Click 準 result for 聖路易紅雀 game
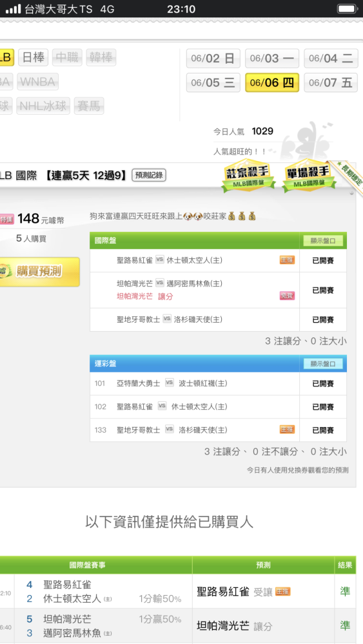This screenshot has height=644, width=363. pos(345,591)
